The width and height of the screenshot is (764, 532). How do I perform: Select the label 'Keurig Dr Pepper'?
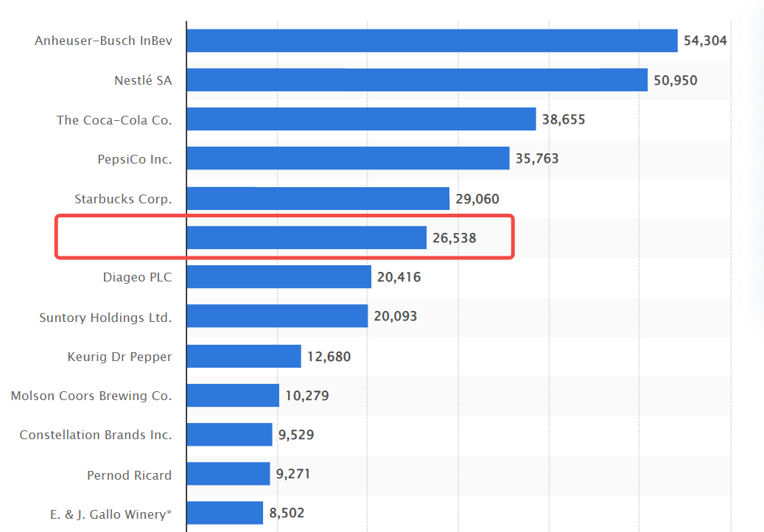tap(120, 357)
